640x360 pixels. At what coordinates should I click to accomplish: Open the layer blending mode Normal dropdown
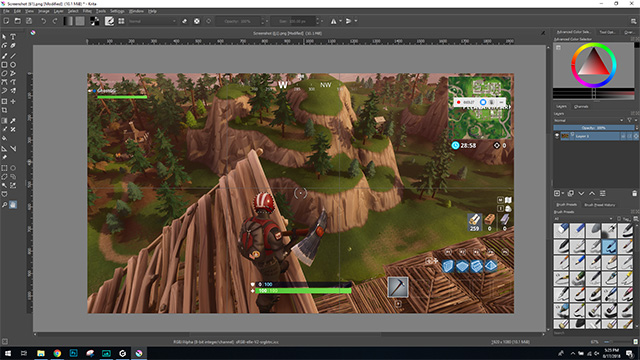pyautogui.click(x=589, y=120)
